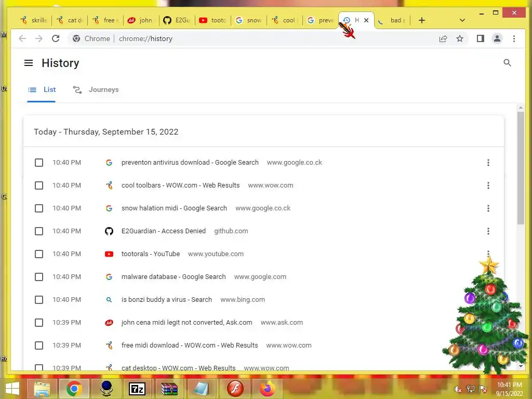The width and height of the screenshot is (532, 399).
Task: Search history with the magnifier icon
Action: pyautogui.click(x=507, y=63)
